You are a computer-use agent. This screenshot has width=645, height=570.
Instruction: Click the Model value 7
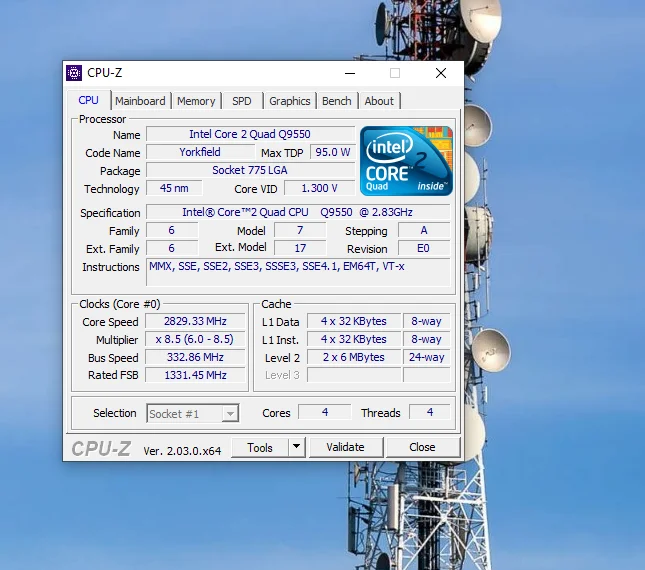click(x=300, y=230)
